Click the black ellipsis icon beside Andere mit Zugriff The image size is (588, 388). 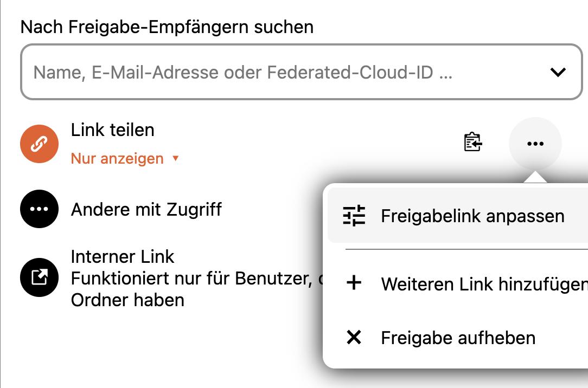[40, 209]
